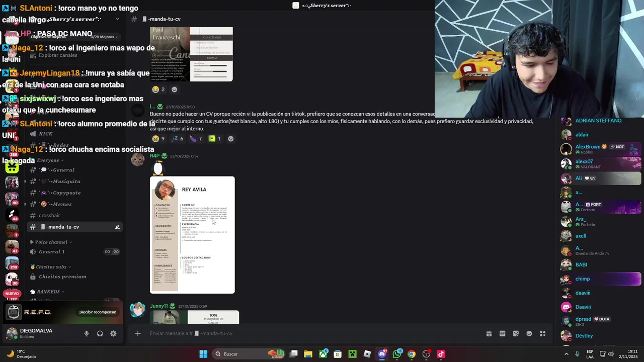Click ¡Recibir recompensa! button
This screenshot has height=362, width=644.
(x=98, y=312)
